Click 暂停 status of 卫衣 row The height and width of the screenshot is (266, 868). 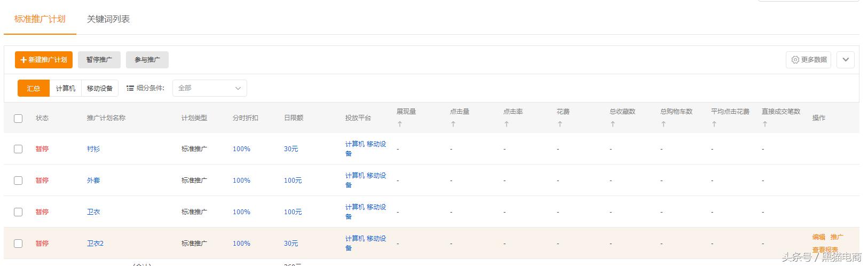[x=42, y=212]
